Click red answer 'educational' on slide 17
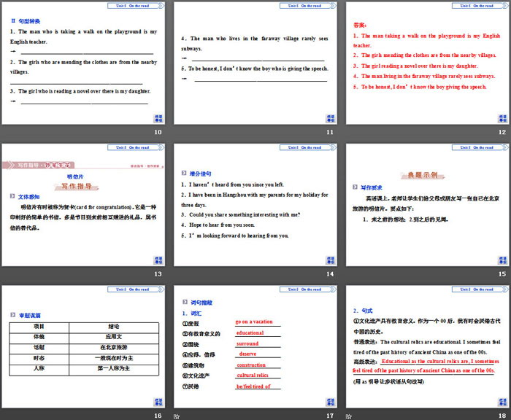 [250, 332]
